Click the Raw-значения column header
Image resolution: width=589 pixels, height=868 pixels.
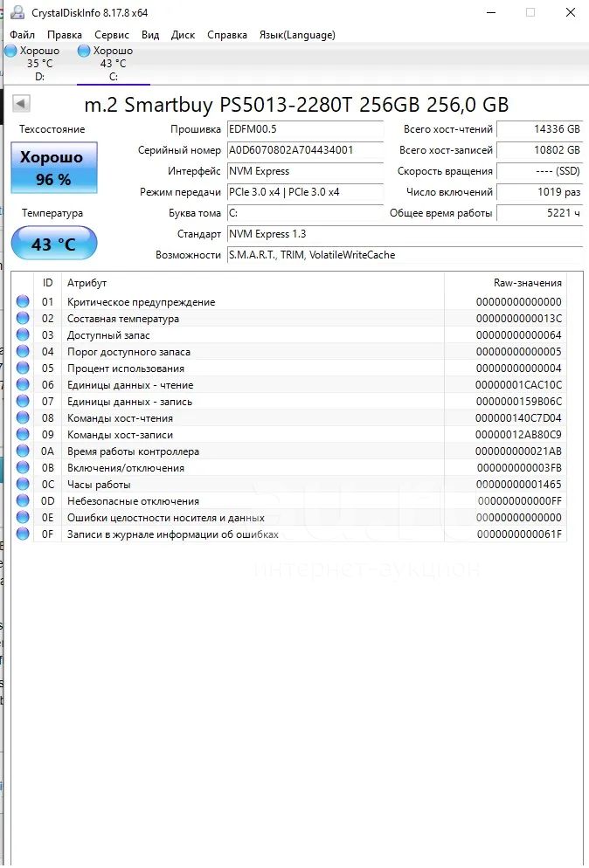pyautogui.click(x=505, y=283)
